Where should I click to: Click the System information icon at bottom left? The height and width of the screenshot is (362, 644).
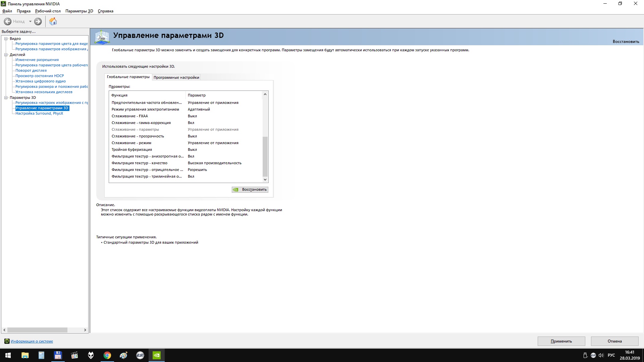tap(7, 341)
